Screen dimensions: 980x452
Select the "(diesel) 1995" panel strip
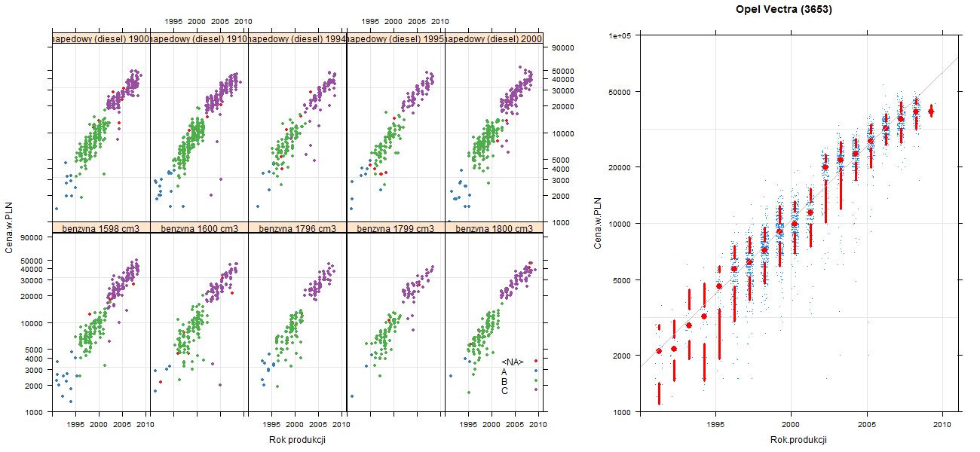click(x=396, y=38)
